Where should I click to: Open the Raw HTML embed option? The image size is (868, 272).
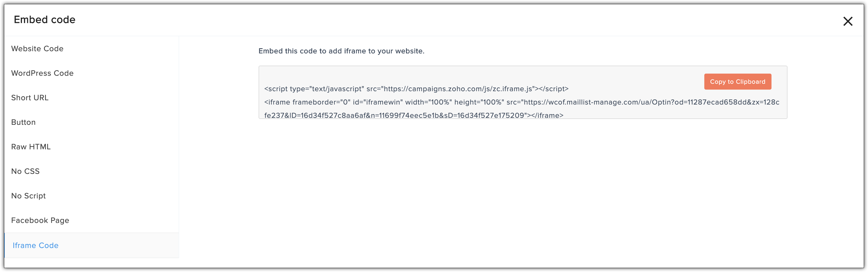coord(31,147)
